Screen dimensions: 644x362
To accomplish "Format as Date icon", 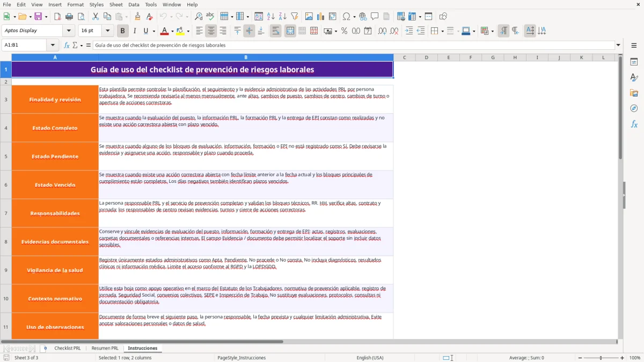I will point(368,31).
